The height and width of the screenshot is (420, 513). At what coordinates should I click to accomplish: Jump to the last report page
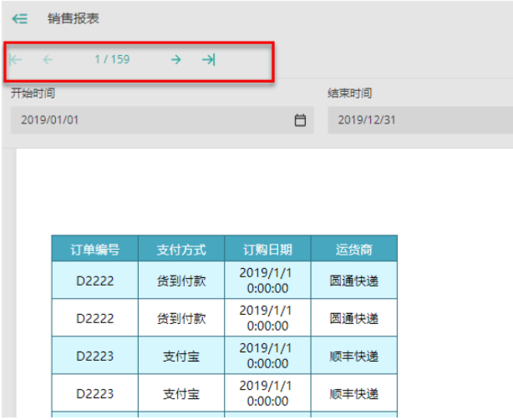pyautogui.click(x=208, y=59)
